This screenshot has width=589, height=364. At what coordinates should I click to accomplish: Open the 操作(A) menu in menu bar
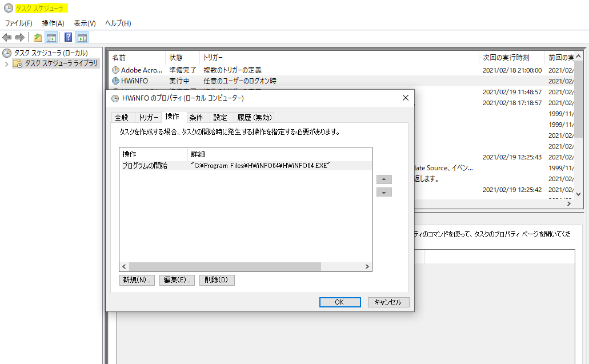tap(53, 23)
